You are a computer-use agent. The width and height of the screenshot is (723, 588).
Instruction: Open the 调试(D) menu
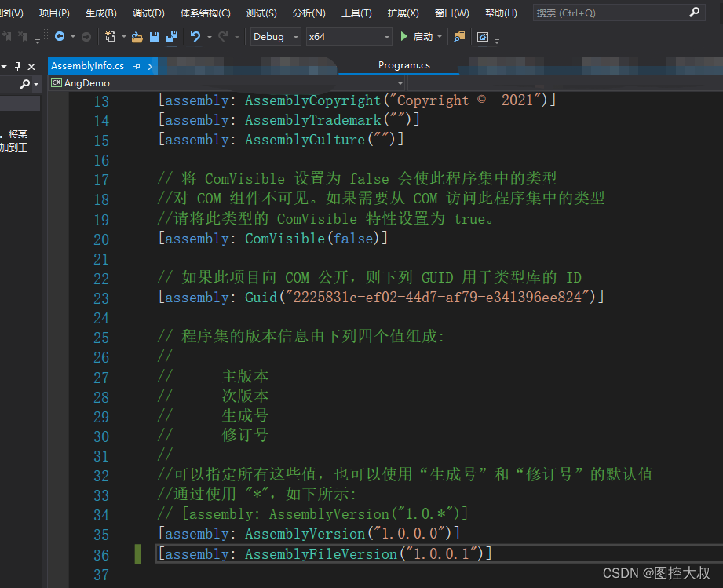click(148, 13)
